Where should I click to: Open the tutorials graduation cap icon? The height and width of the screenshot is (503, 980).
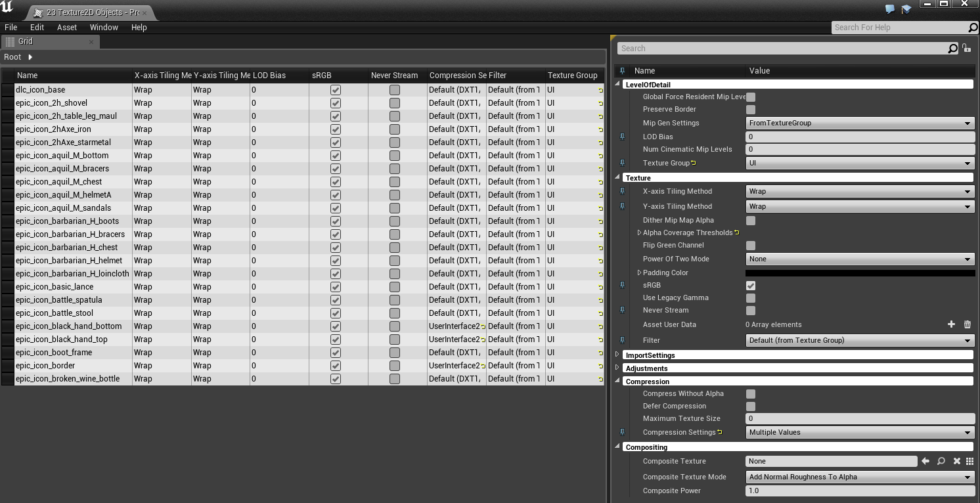[906, 9]
